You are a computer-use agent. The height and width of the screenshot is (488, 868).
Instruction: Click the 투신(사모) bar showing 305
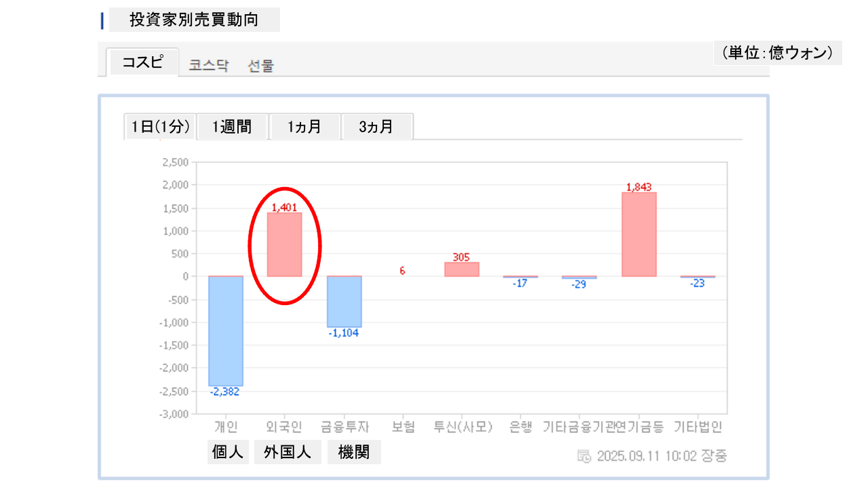(x=462, y=269)
